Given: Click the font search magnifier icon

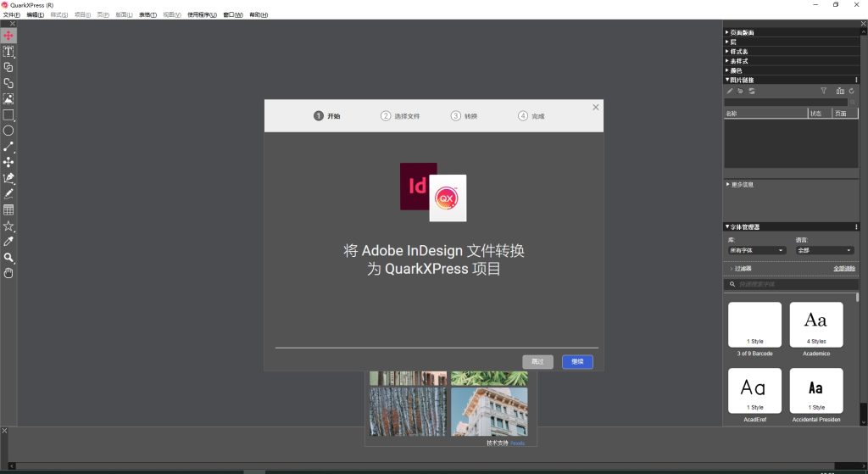Looking at the screenshot, I should click(732, 284).
